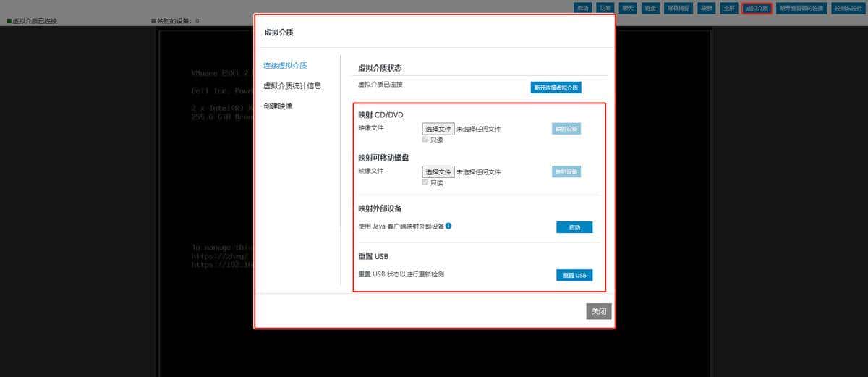Viewport: 868px width, 377px height.
Task: Choose image file for CD/DVD mapping
Action: pyautogui.click(x=438, y=129)
